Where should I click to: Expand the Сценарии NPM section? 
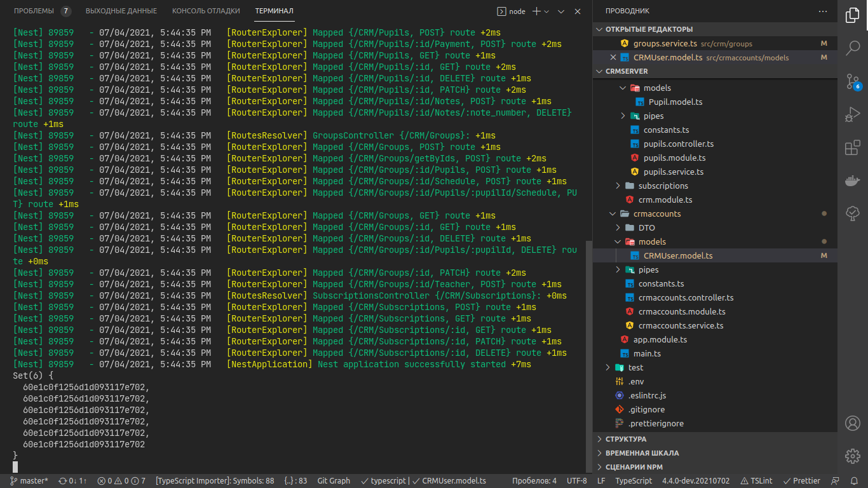[715, 467]
